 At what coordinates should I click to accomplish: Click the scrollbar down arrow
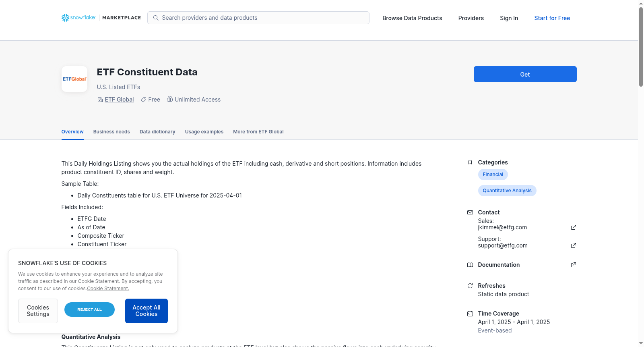[x=641, y=343]
